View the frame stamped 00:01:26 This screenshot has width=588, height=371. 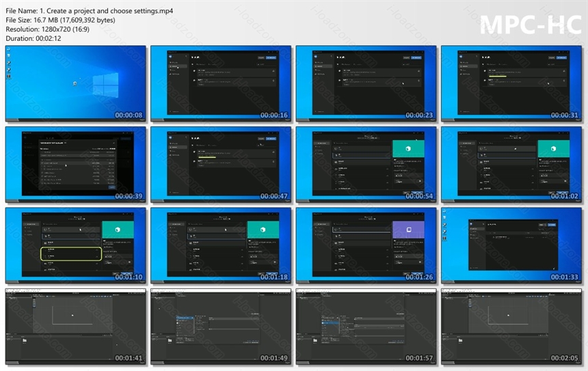pyautogui.click(x=366, y=245)
